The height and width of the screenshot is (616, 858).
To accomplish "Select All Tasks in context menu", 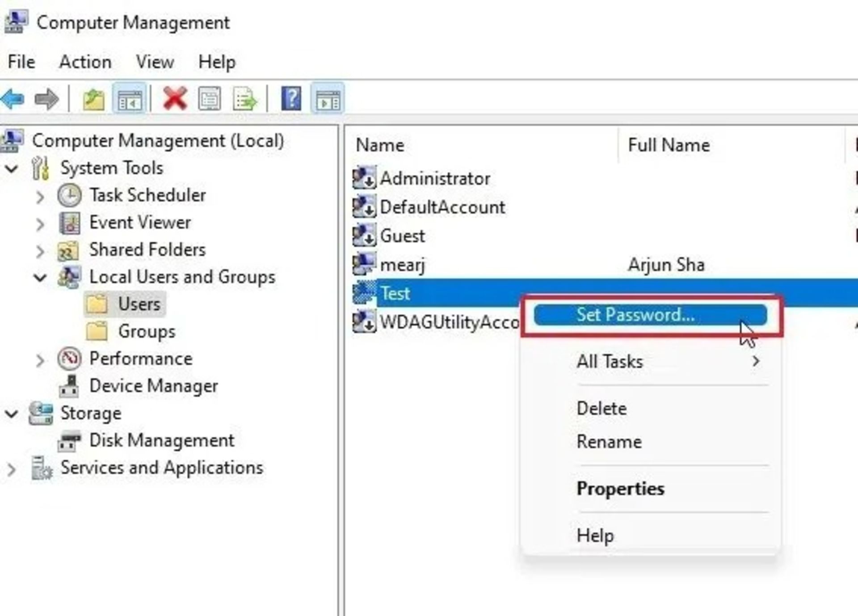I will [610, 361].
